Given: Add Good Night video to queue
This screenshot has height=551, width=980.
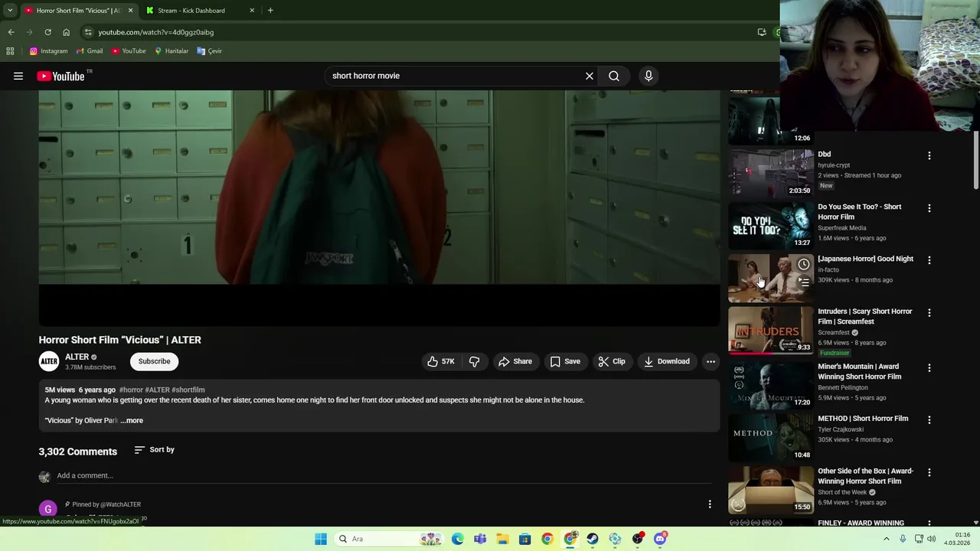Looking at the screenshot, I should pos(803,282).
